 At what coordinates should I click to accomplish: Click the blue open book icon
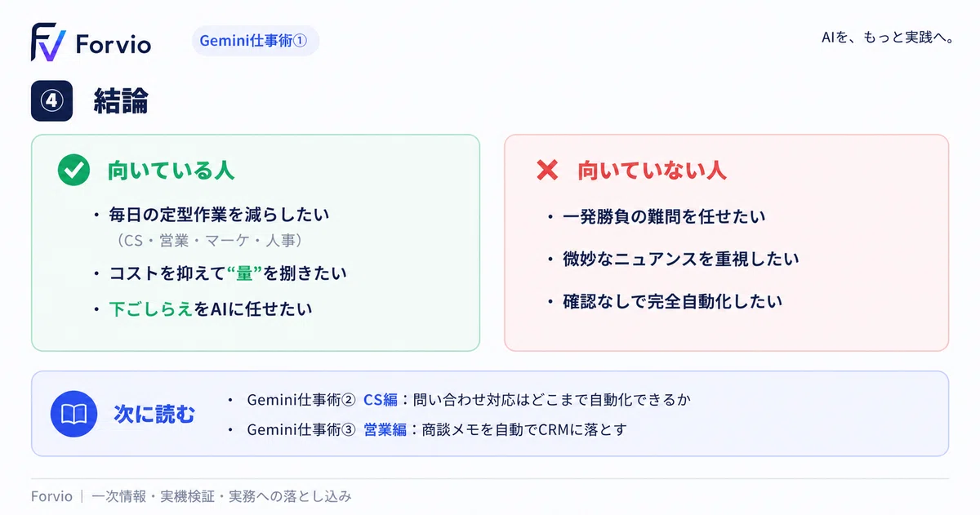tap(74, 415)
